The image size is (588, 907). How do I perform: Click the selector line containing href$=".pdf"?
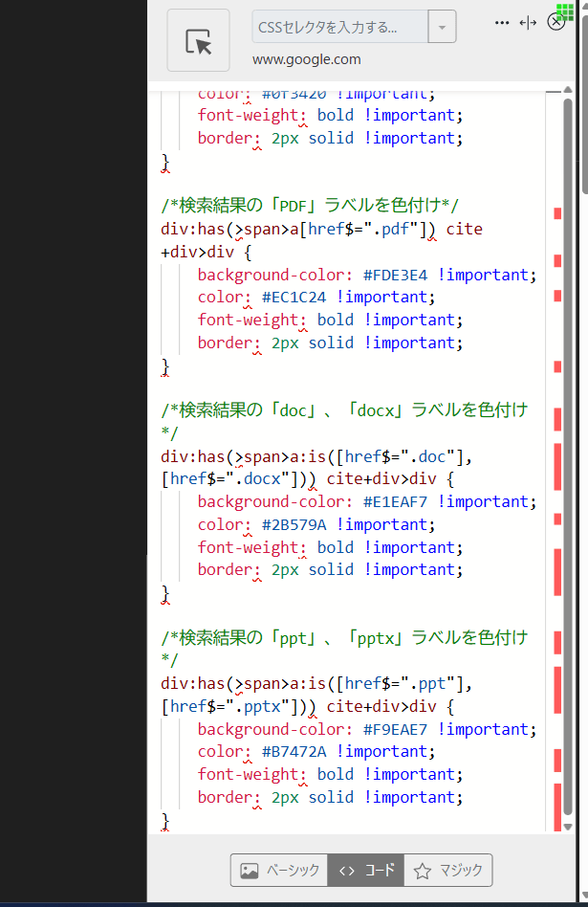click(321, 229)
